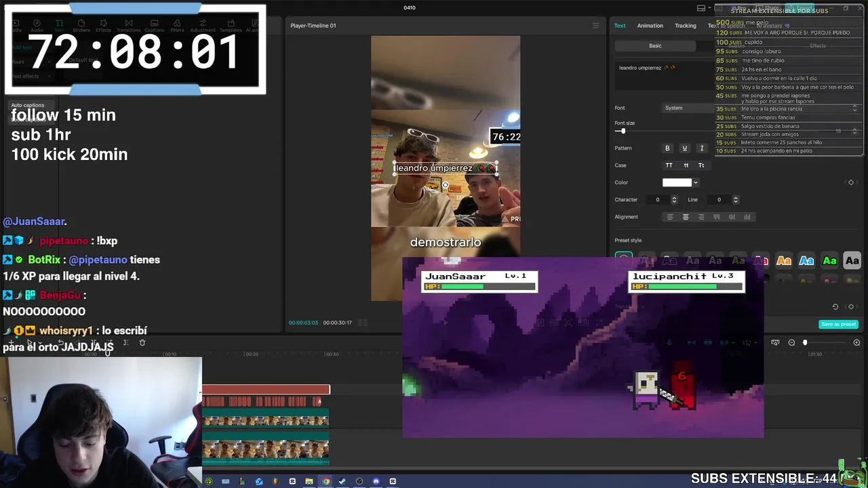Open the Font dropdown showing System
This screenshot has height=488, width=868.
coord(688,108)
